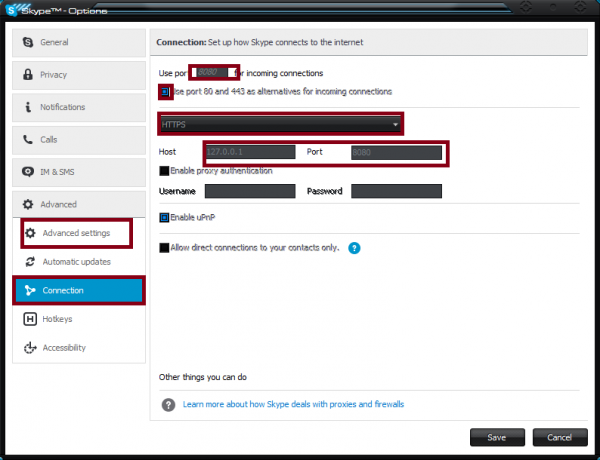Select Automatic updates sub-item
Viewport: 600px width, 460px height.
click(79, 262)
